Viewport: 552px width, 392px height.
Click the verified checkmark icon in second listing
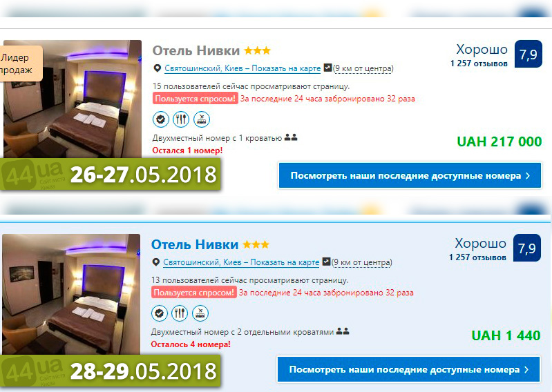pyautogui.click(x=159, y=313)
